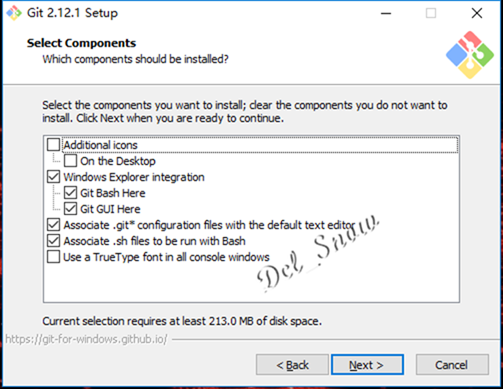Image resolution: width=503 pixels, height=389 pixels.
Task: Uncheck Git Bash Here
Action: (x=70, y=193)
